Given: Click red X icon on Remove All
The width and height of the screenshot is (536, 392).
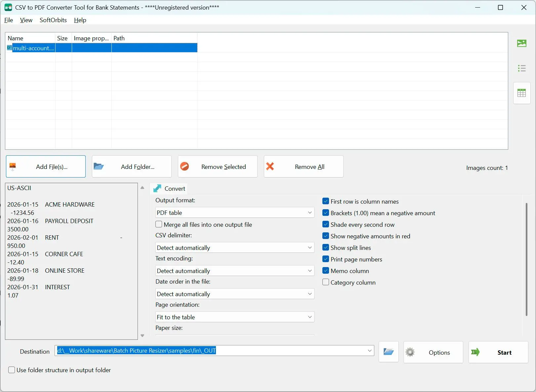Looking at the screenshot, I should point(270,166).
